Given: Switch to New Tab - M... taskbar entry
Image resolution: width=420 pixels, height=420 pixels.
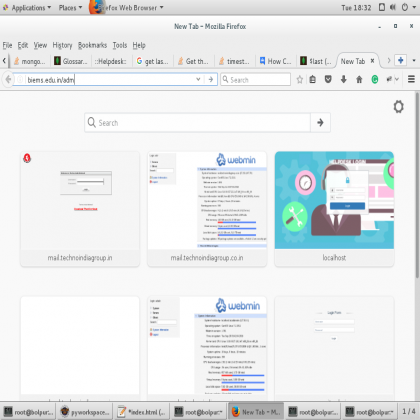Looking at the screenshot, I should 256,412.
